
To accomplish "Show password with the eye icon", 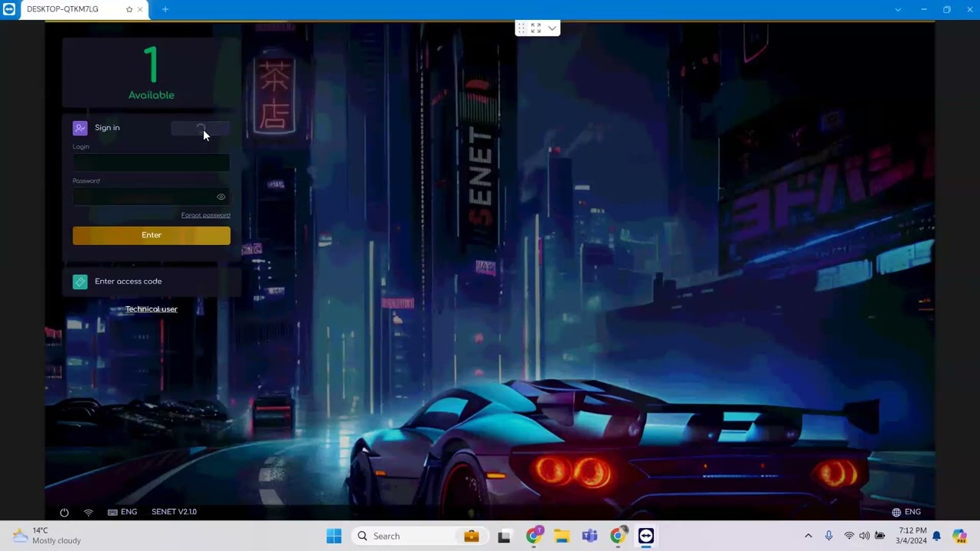I will [221, 197].
